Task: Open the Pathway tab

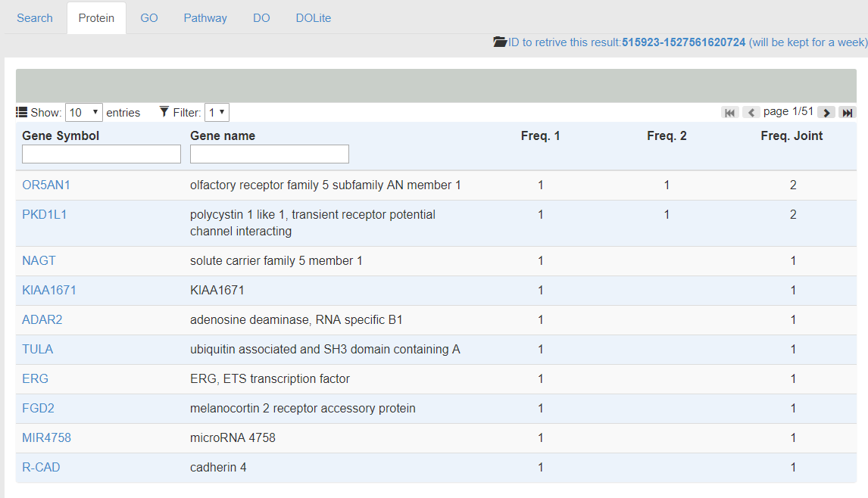Action: [x=205, y=18]
